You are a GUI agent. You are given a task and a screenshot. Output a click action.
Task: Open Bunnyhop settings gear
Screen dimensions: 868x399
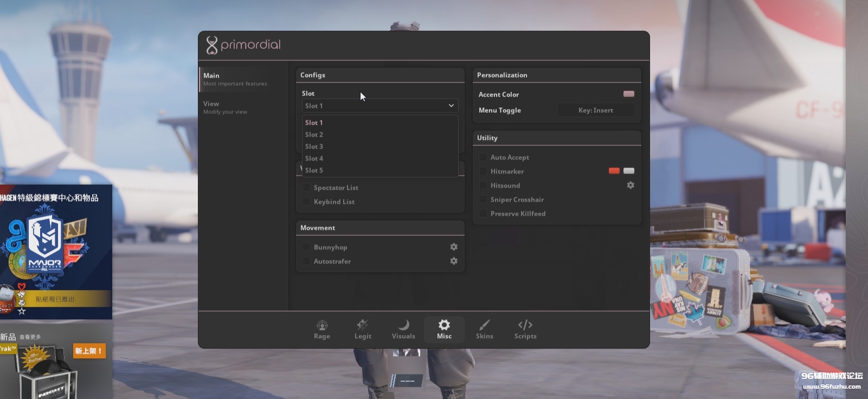click(x=454, y=247)
